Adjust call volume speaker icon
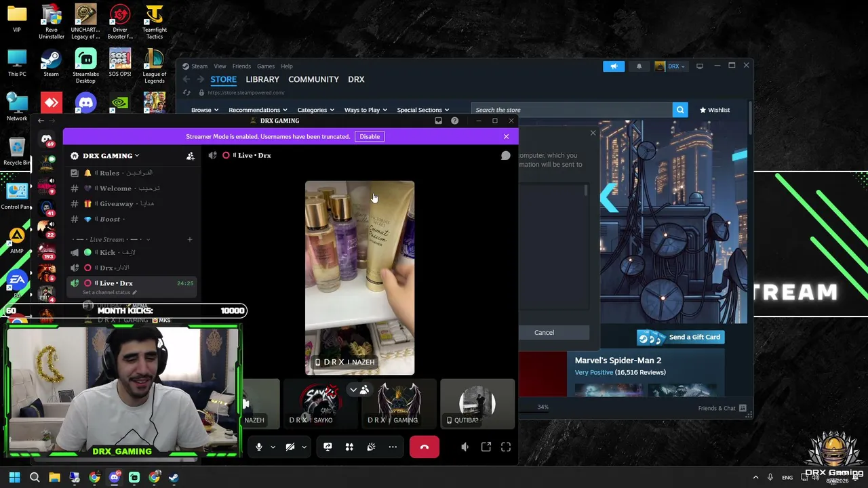This screenshot has width=868, height=488. pos(465,447)
